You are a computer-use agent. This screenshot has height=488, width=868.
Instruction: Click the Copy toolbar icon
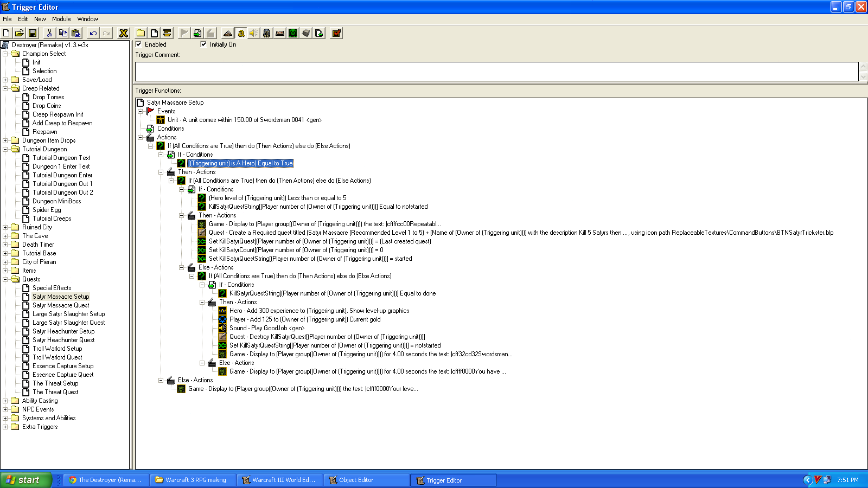point(63,33)
